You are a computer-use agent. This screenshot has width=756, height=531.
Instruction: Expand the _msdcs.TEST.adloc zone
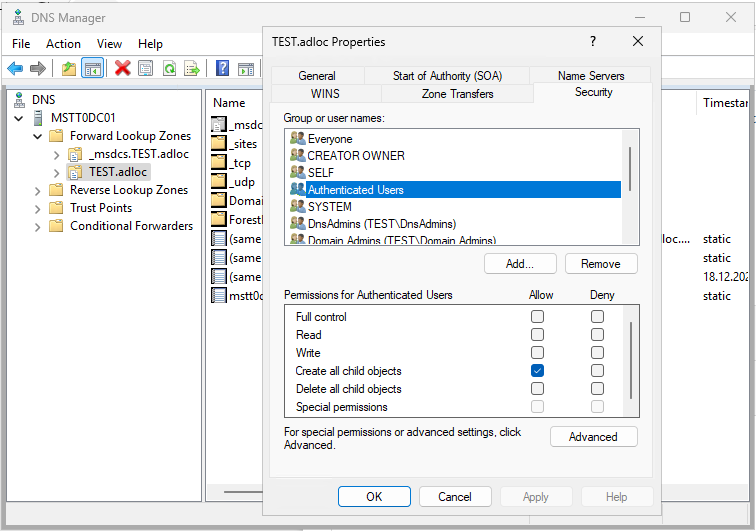[x=56, y=154]
